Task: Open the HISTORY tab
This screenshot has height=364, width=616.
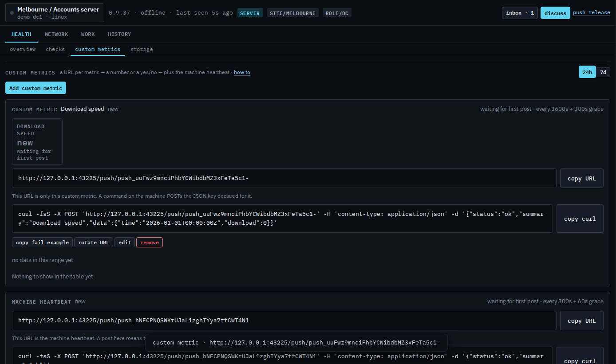Action: click(x=119, y=34)
